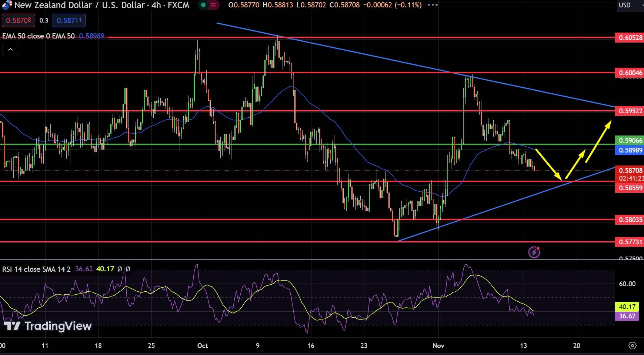Click the red sell price 0.58708 button
Screen dimensions: 644x355
click(19, 20)
